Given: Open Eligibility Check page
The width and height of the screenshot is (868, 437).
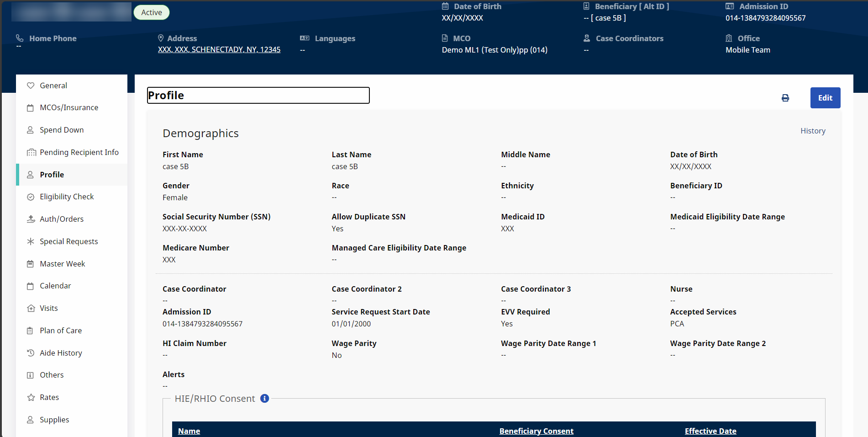Looking at the screenshot, I should tap(72, 197).
